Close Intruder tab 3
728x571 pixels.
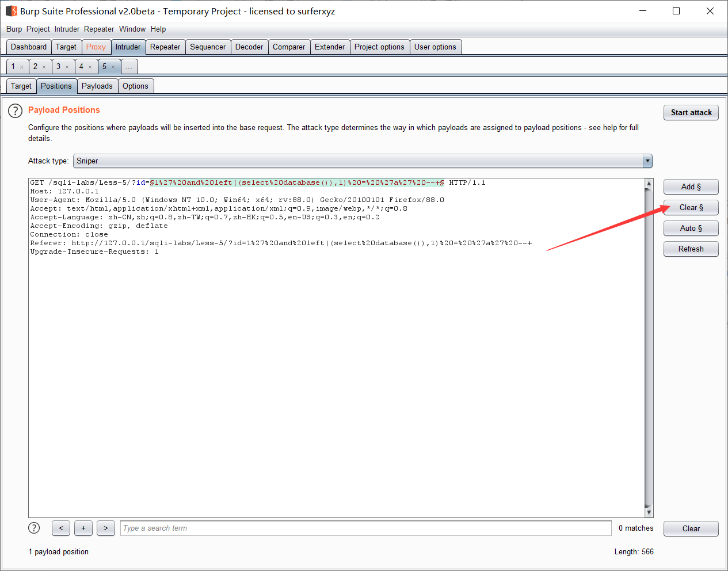[67, 67]
